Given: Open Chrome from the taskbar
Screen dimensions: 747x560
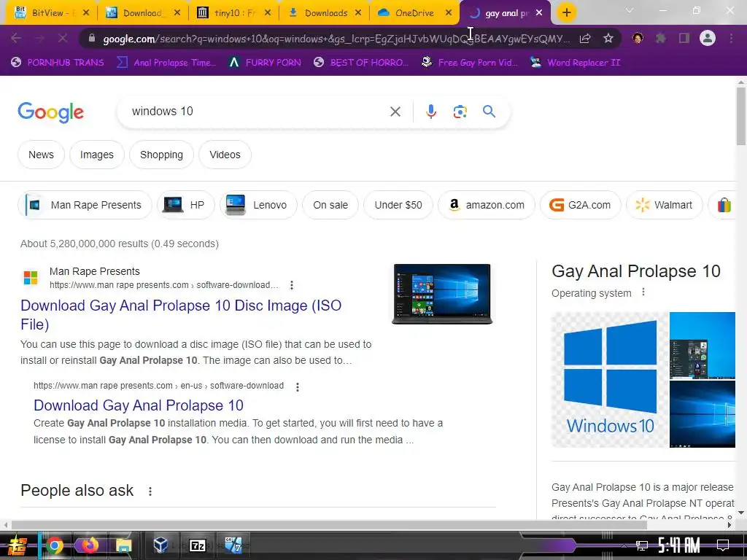Looking at the screenshot, I should (54, 545).
